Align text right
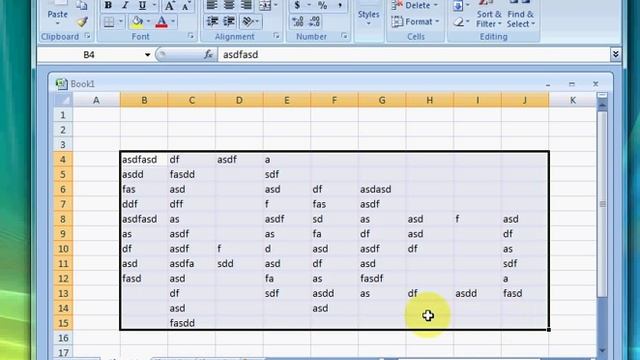Viewport: 640px width, 360px height. pyautogui.click(x=246, y=5)
